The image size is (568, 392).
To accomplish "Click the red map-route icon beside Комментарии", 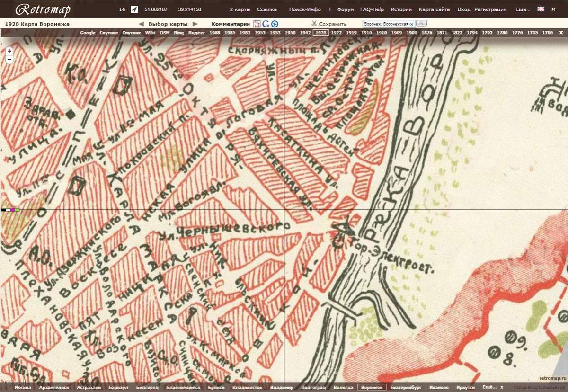I will tap(257, 24).
